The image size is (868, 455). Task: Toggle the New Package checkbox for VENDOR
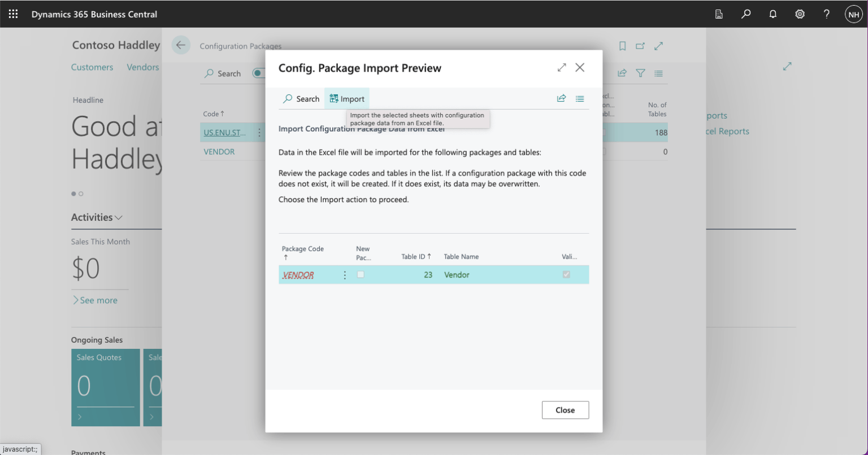[361, 274]
